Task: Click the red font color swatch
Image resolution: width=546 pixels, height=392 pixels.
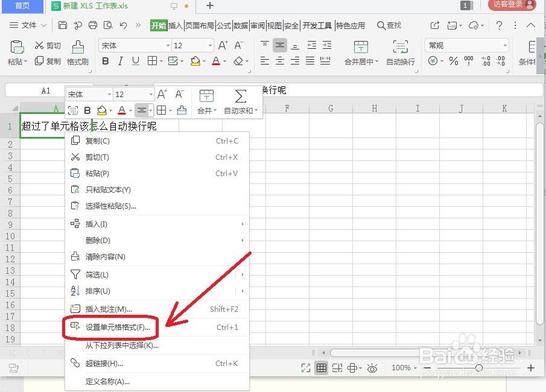Action: pos(215,61)
